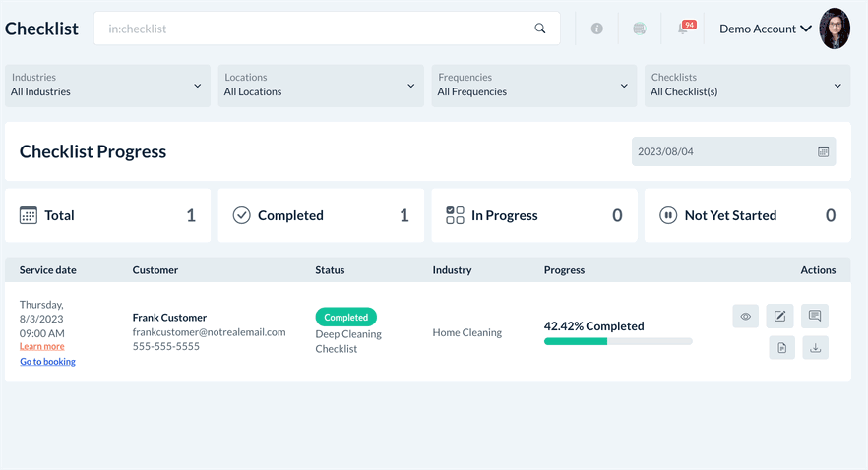The height and width of the screenshot is (470, 868).
Task: Follow the Go to booking link
Action: (x=47, y=362)
